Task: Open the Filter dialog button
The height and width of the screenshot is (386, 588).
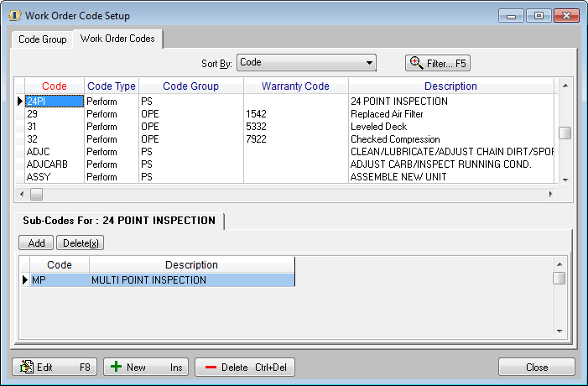Action: pyautogui.click(x=438, y=63)
